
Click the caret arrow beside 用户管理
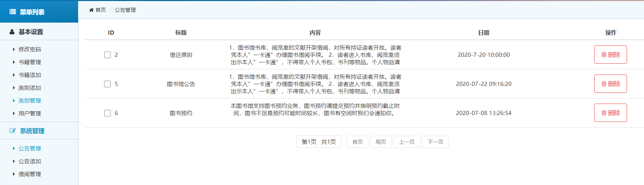[14, 113]
